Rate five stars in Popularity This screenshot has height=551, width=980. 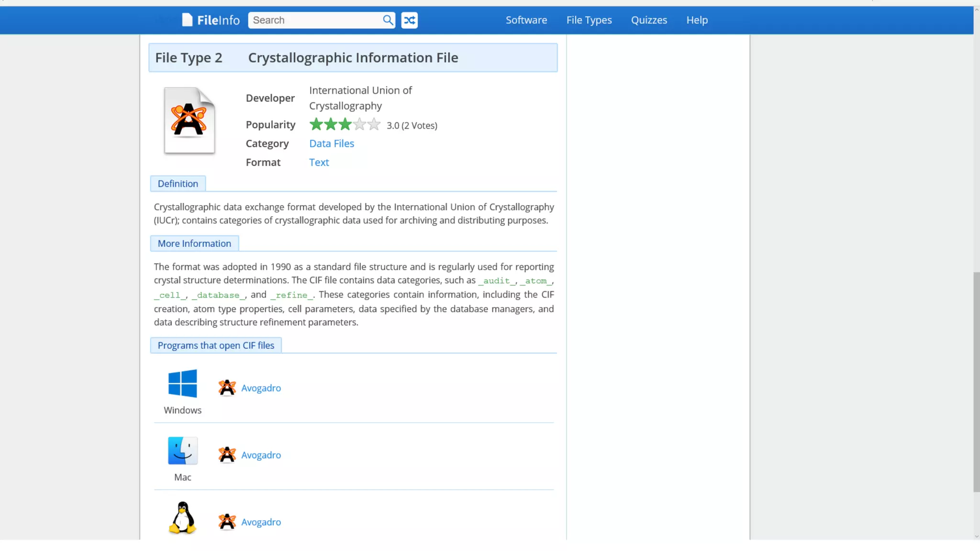pos(374,125)
